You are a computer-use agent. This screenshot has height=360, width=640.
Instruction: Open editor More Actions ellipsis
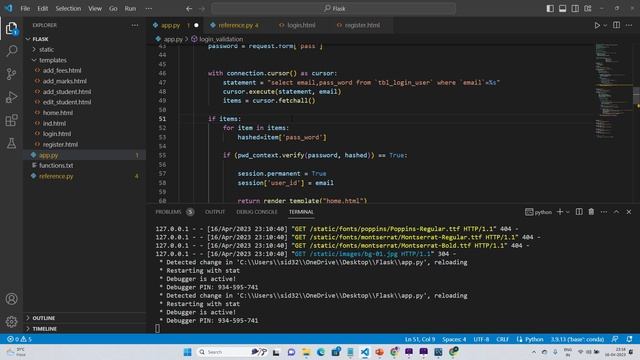[x=629, y=25]
